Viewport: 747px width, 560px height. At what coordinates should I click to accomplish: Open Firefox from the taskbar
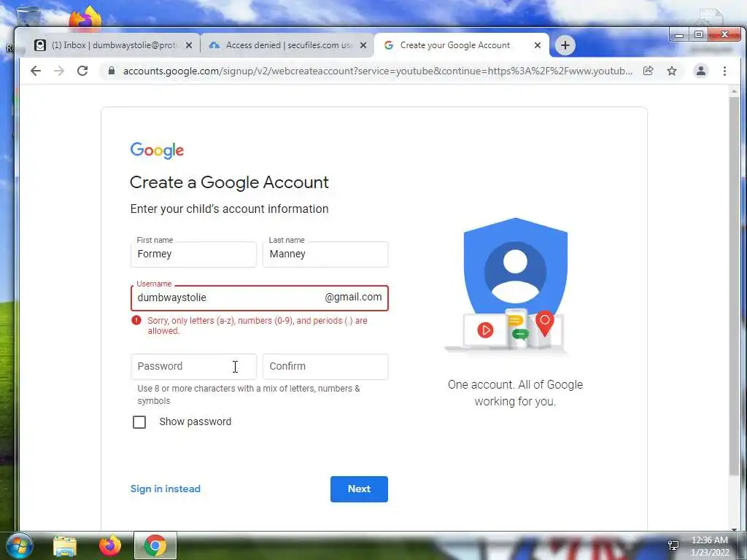110,545
